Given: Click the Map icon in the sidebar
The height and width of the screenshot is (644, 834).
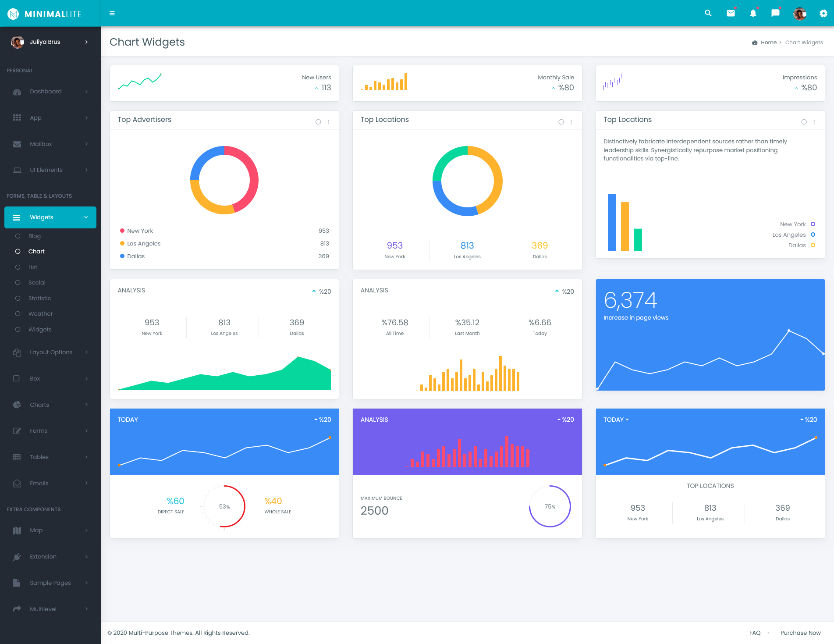Looking at the screenshot, I should [x=17, y=530].
